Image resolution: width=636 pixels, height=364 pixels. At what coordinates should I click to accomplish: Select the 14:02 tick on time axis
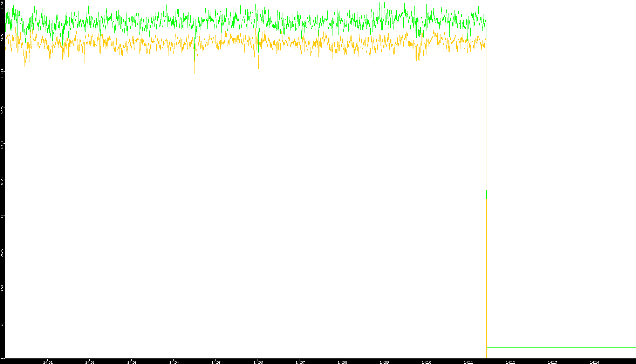[x=90, y=362]
